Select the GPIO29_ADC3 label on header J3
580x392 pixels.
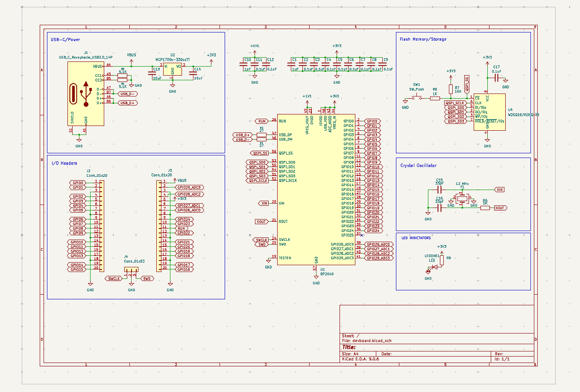(x=189, y=187)
